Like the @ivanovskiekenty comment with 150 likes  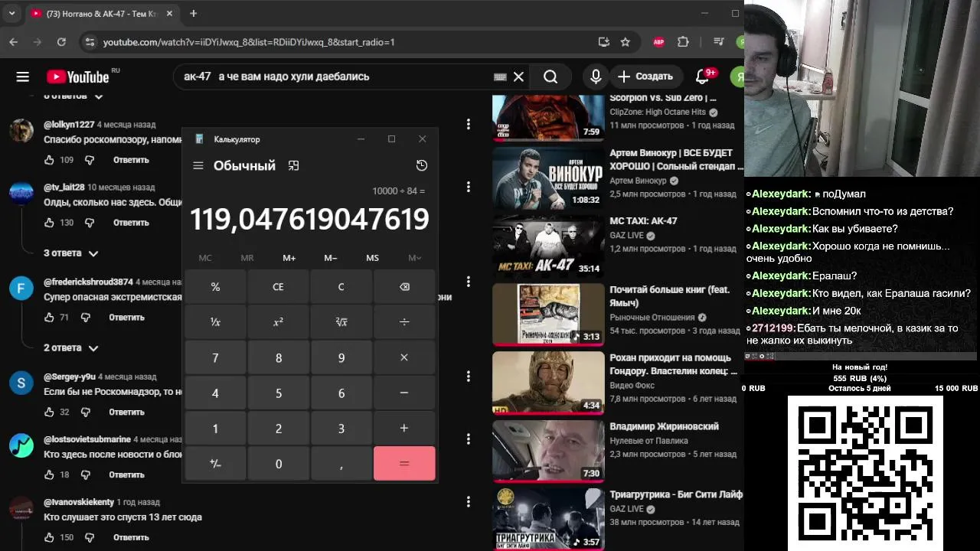point(50,537)
